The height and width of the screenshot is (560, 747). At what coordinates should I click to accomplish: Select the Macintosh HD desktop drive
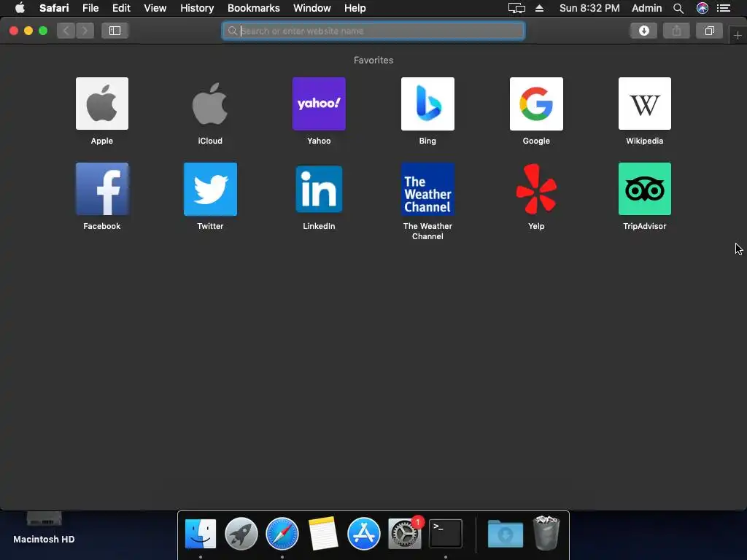[44, 528]
